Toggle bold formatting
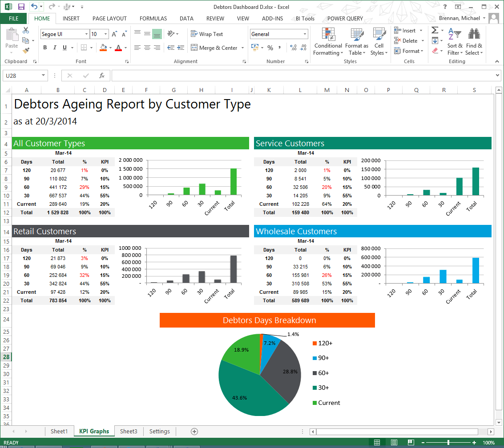Image resolution: width=504 pixels, height=448 pixels. click(46, 48)
